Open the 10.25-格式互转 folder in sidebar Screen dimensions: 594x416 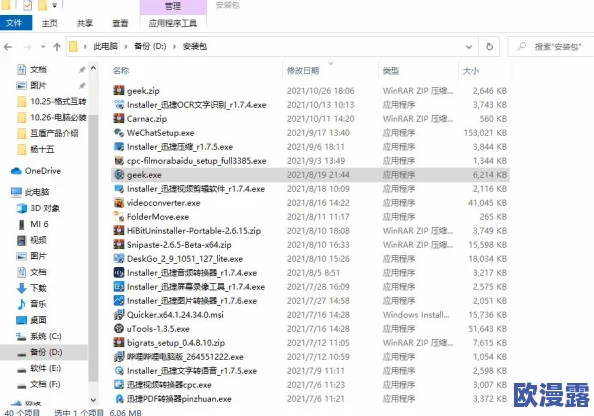pyautogui.click(x=52, y=102)
